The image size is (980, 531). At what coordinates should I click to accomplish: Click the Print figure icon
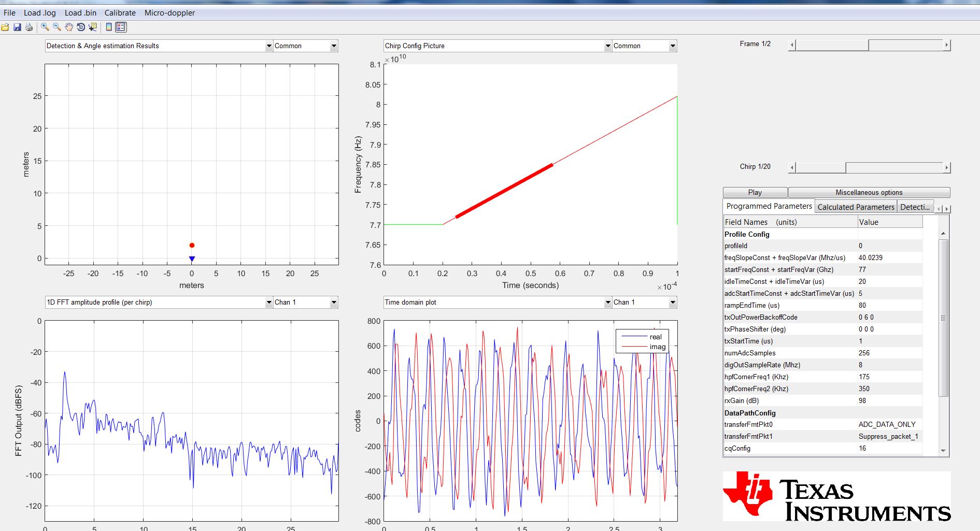tap(29, 27)
